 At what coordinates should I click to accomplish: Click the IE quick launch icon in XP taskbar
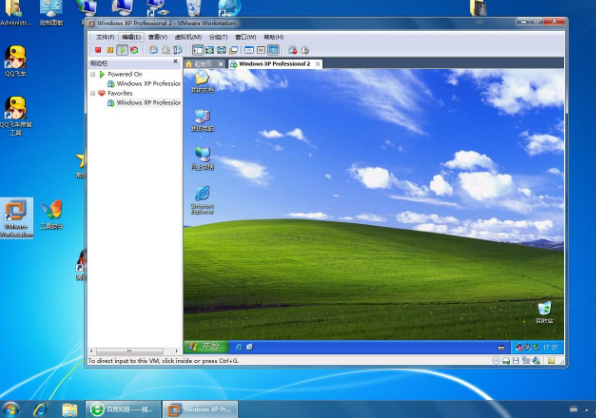(x=239, y=347)
